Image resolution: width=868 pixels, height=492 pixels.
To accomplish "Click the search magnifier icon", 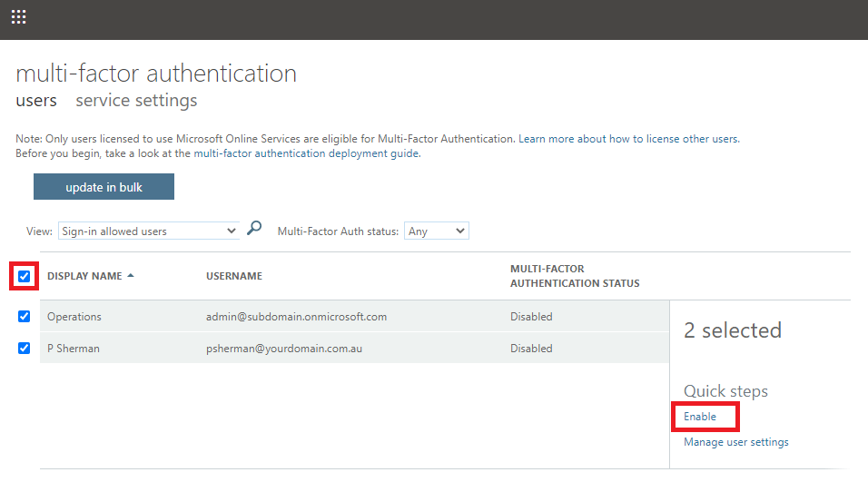I will tap(254, 228).
